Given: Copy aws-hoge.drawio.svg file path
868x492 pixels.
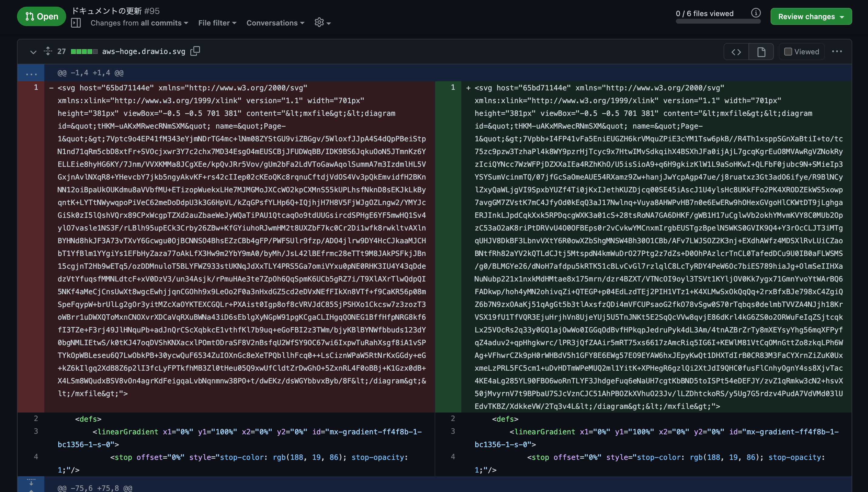Looking at the screenshot, I should point(195,51).
